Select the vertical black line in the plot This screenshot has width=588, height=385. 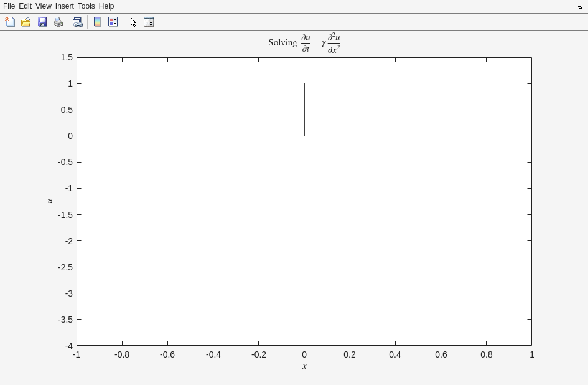304,110
